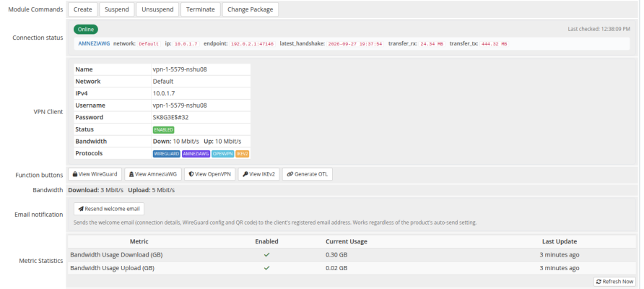Viewport: 644px width, 289px height.
Task: Click the transfer_rx value 24.34 MB
Action: (432, 43)
